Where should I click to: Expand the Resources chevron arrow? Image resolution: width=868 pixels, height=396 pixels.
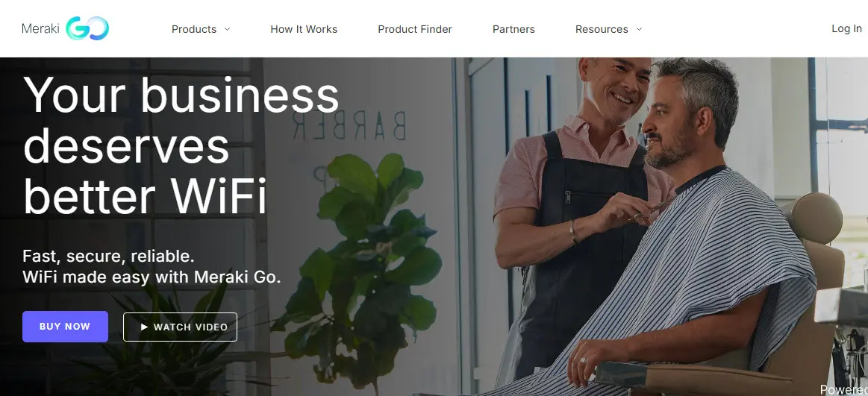(x=639, y=29)
